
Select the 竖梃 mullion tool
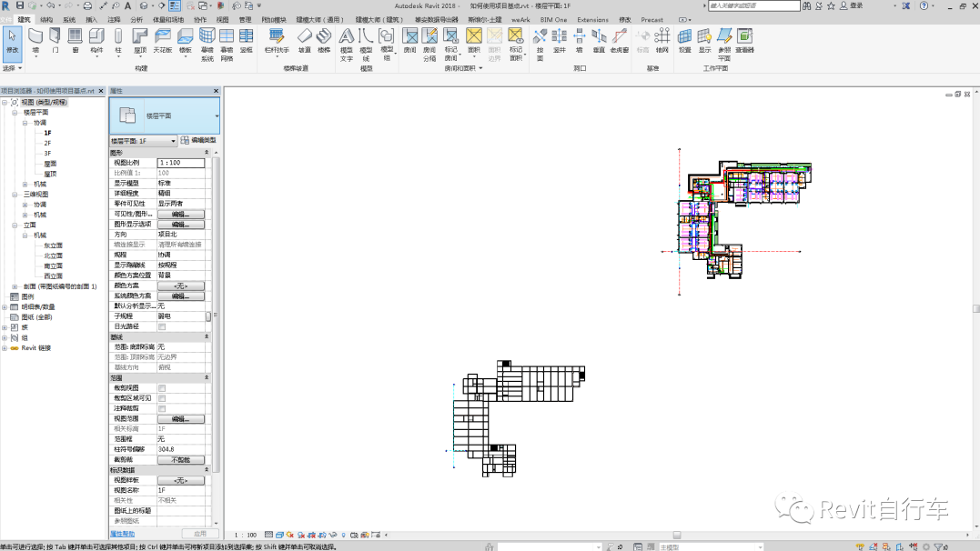tap(247, 41)
